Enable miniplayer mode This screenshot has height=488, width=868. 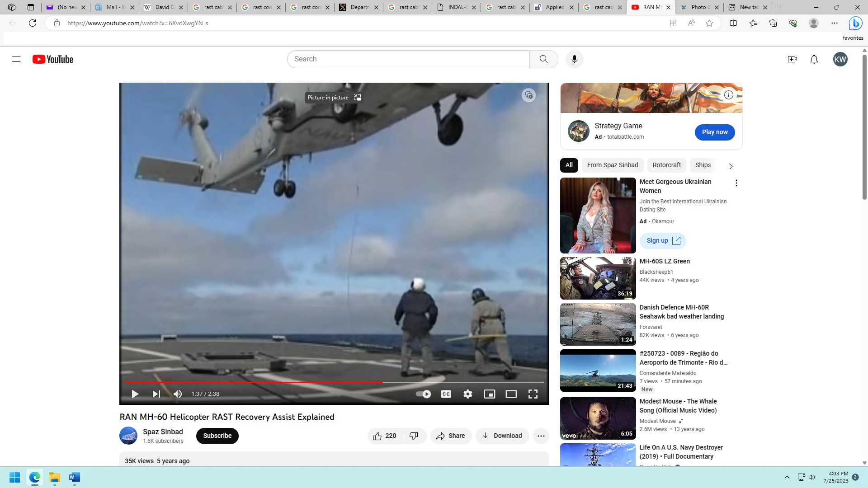[490, 394]
